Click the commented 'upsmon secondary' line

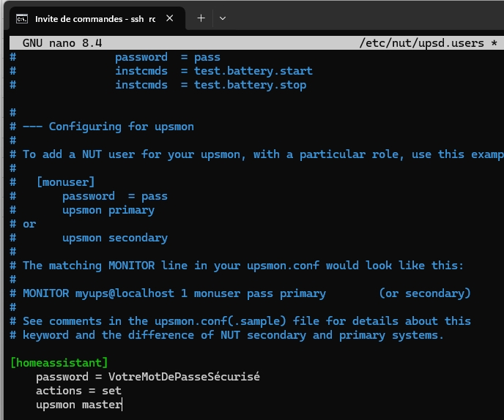(115, 238)
